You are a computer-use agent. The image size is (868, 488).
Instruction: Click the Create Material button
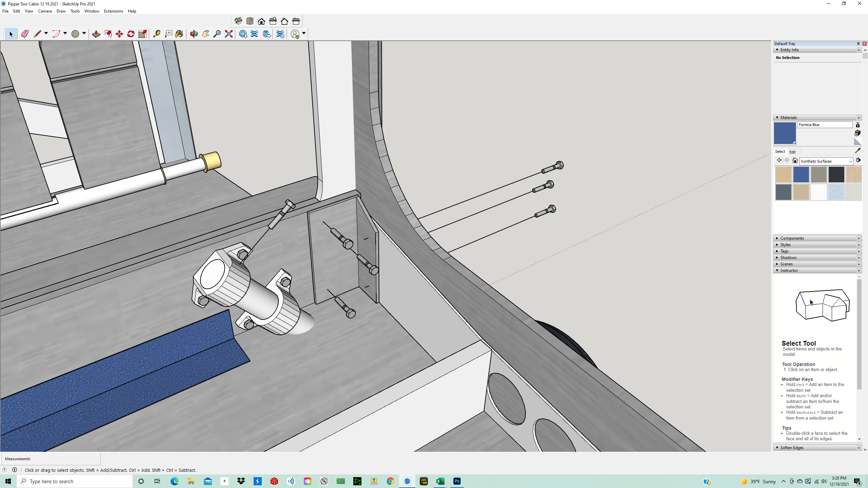tap(857, 133)
